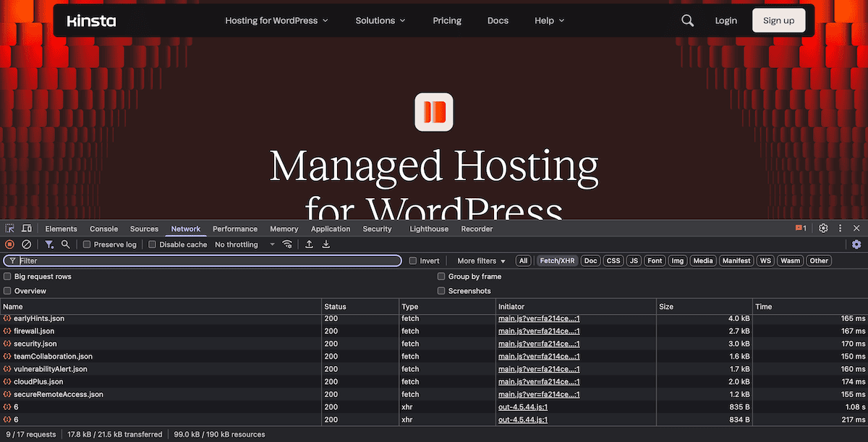Tick the Big request rows checkbox
Image resolution: width=868 pixels, height=442 pixels.
click(x=7, y=276)
